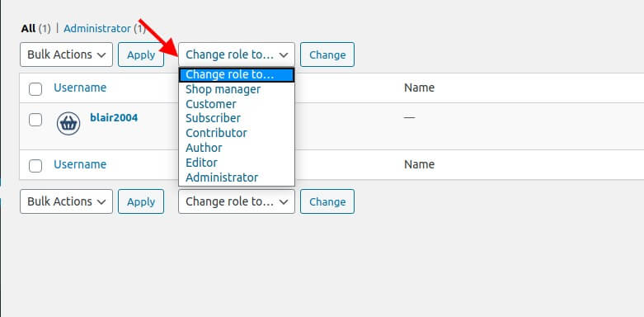Tick the blair2004 user row checkbox
The width and height of the screenshot is (644, 317).
pos(35,120)
